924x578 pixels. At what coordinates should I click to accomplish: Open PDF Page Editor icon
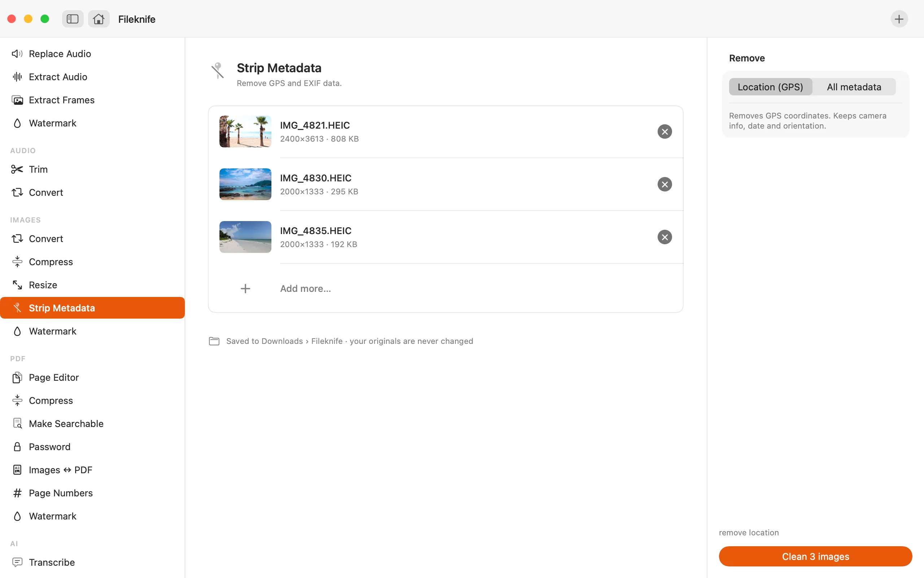click(17, 377)
